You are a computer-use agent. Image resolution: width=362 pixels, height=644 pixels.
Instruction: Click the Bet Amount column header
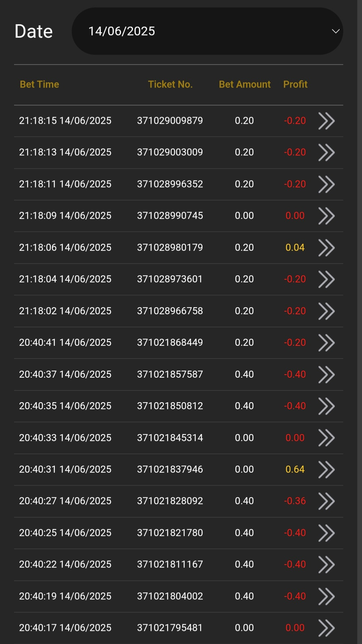(245, 84)
